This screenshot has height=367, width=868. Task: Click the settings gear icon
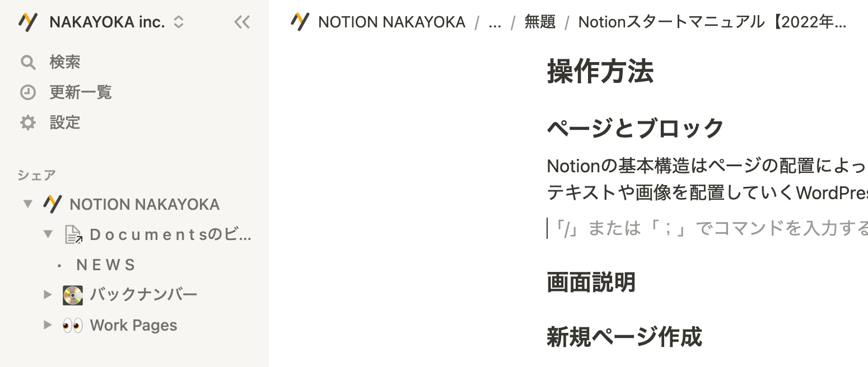click(28, 123)
